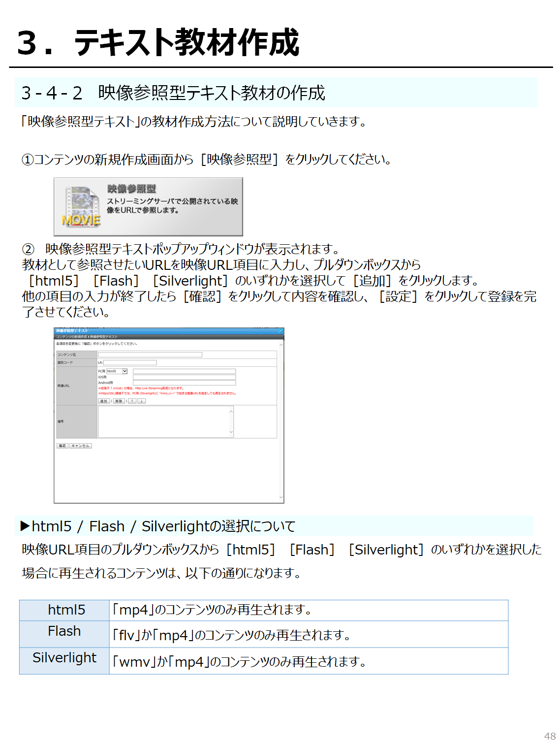Click the popup's scroll up arrow
The height and width of the screenshot is (747, 560).
click(x=281, y=345)
